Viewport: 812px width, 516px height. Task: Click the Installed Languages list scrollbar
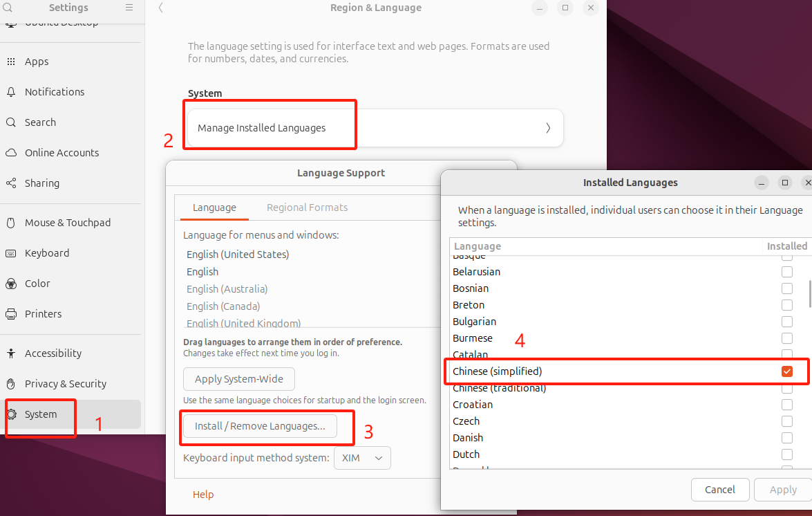809,294
